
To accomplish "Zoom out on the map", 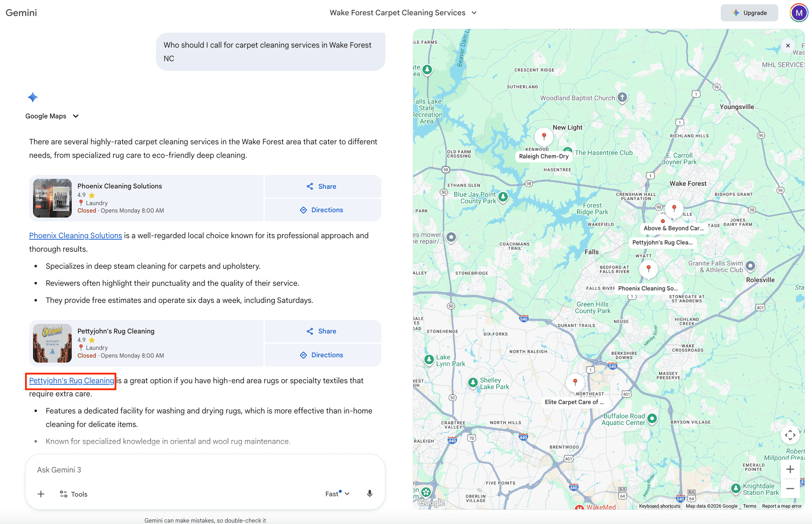I will [790, 489].
